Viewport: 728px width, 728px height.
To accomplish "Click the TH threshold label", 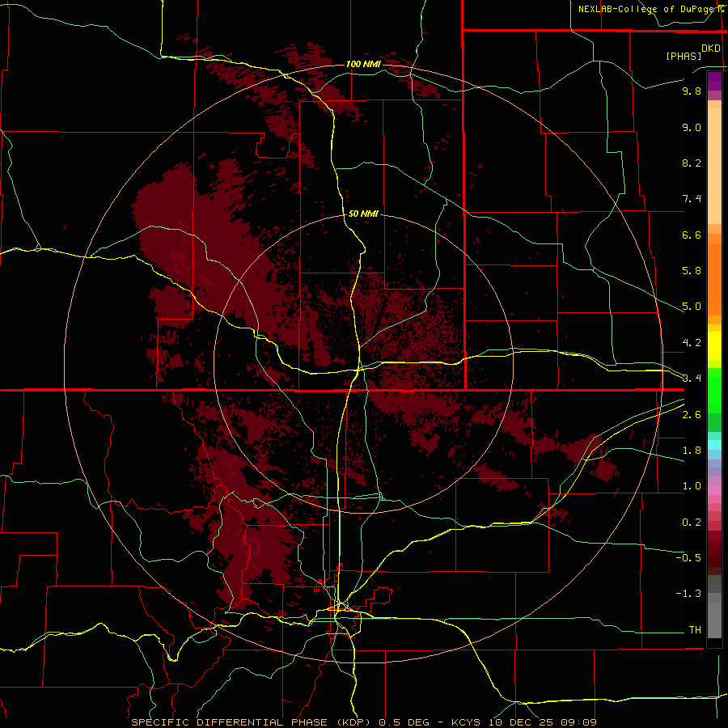I will 695,630.
